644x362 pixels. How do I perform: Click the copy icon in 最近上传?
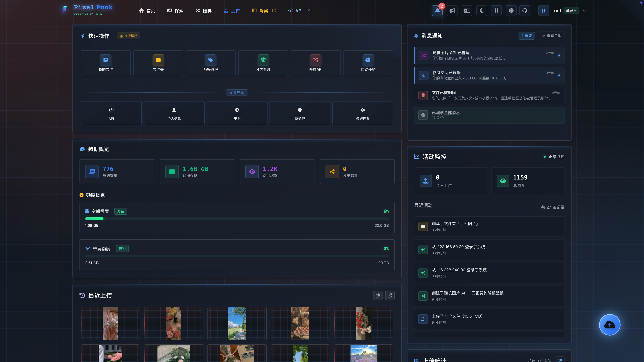[x=378, y=295]
